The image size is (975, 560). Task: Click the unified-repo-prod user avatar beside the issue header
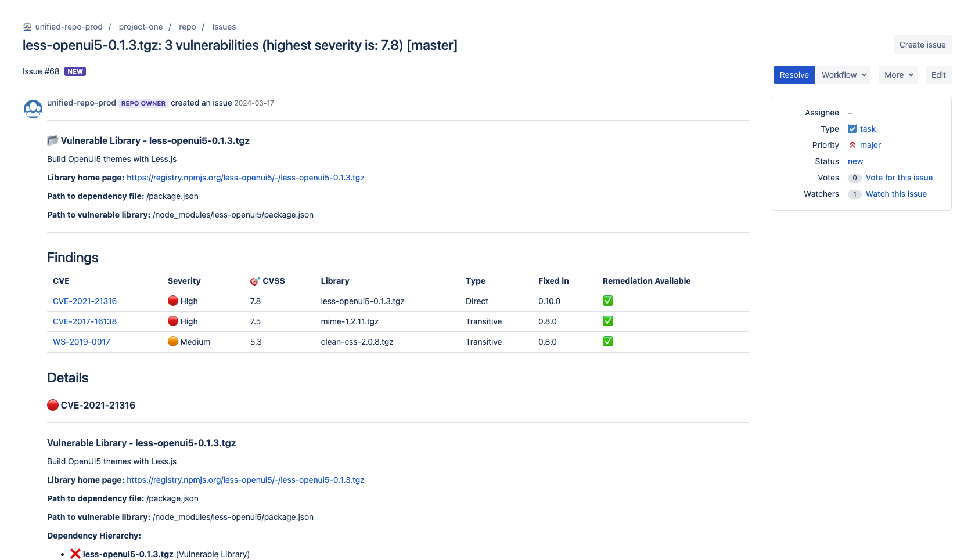[33, 109]
